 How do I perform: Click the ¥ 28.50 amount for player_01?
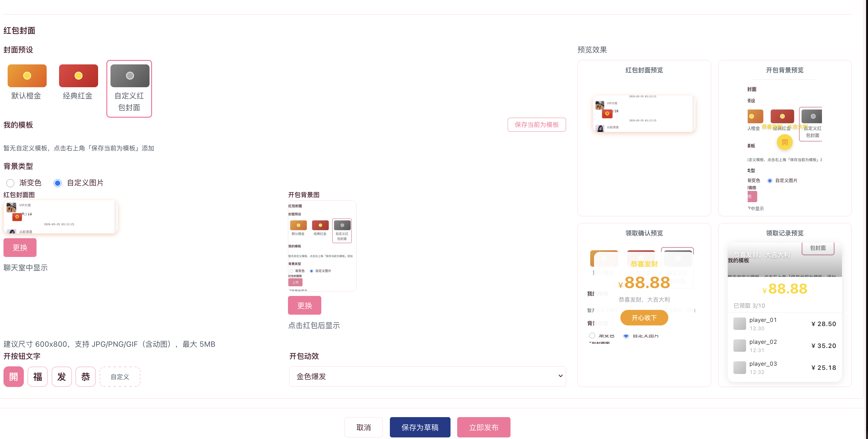(824, 324)
